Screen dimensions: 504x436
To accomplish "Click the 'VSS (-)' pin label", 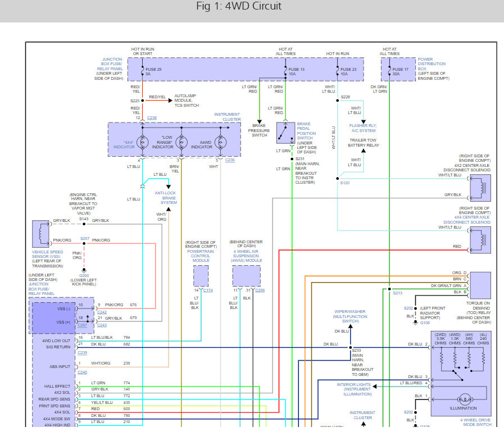I will pos(63,308).
